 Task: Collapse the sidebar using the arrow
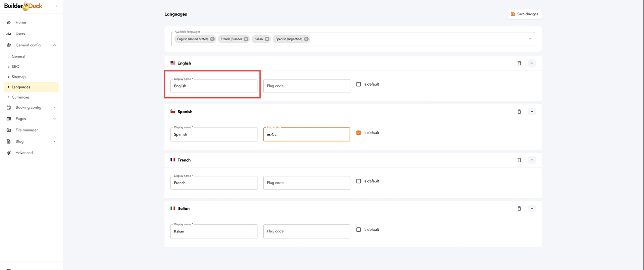pyautogui.click(x=57, y=6)
